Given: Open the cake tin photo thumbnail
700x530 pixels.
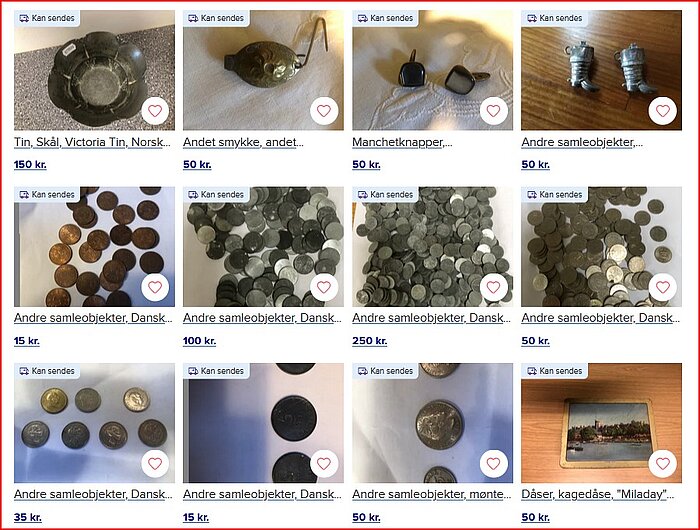Looking at the screenshot, I should (x=601, y=423).
